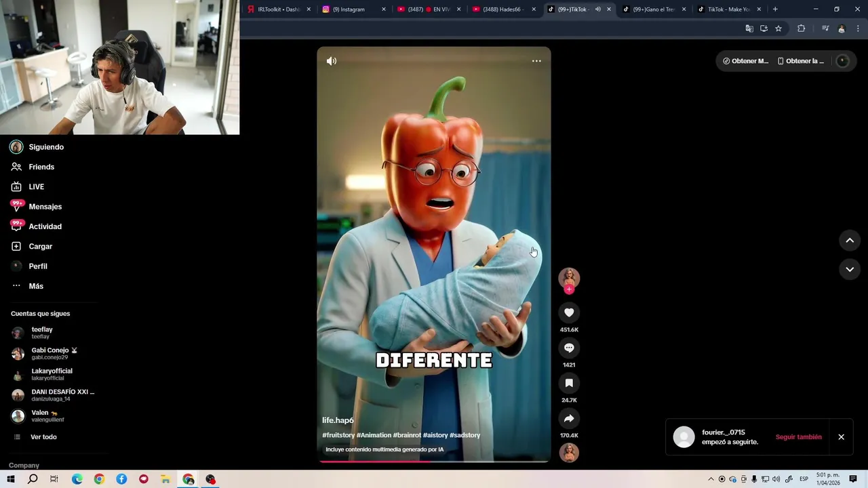Screen dimensions: 868x488
Task: Open the sound disc thumbnail below share
Action: (x=569, y=452)
